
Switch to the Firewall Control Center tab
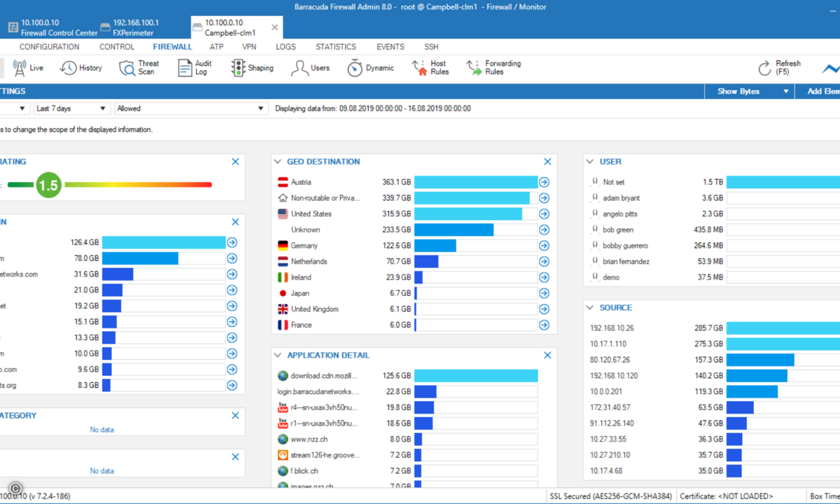coord(53,28)
